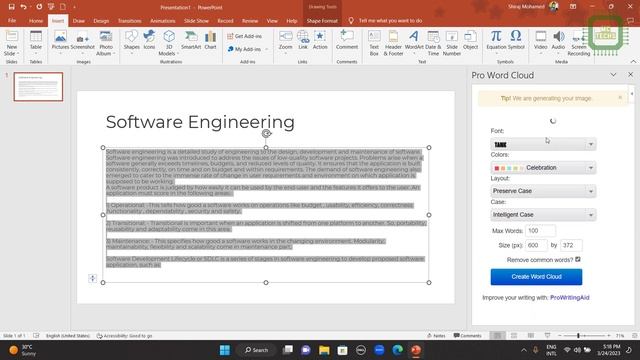Click the Create Word Cloud button
This screenshot has height=360, width=640.
pyautogui.click(x=536, y=277)
